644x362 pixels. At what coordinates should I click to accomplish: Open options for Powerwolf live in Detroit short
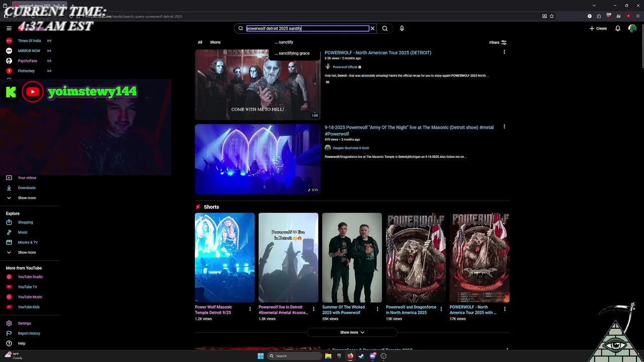click(313, 309)
